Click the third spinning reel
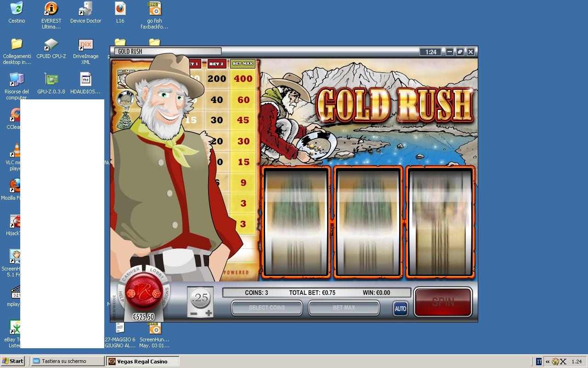 pyautogui.click(x=440, y=223)
